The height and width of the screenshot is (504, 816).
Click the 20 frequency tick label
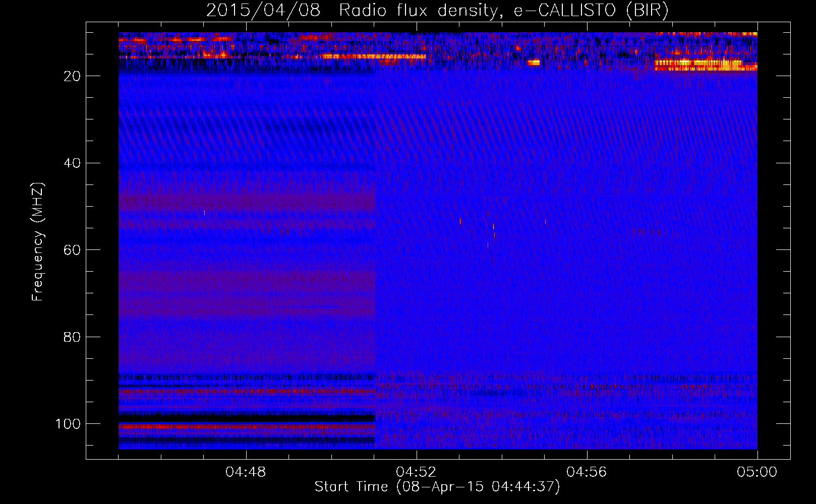[72, 76]
